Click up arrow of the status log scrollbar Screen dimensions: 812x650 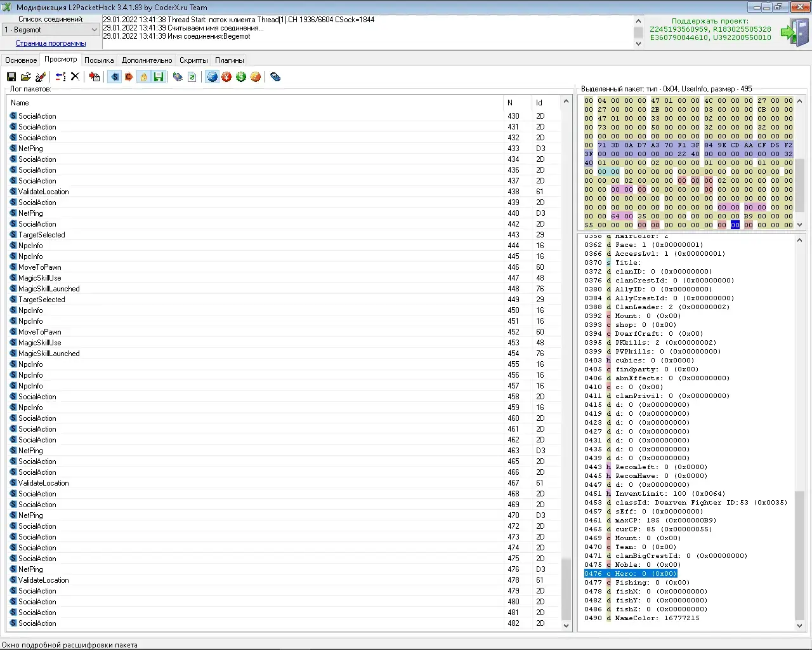[x=638, y=21]
